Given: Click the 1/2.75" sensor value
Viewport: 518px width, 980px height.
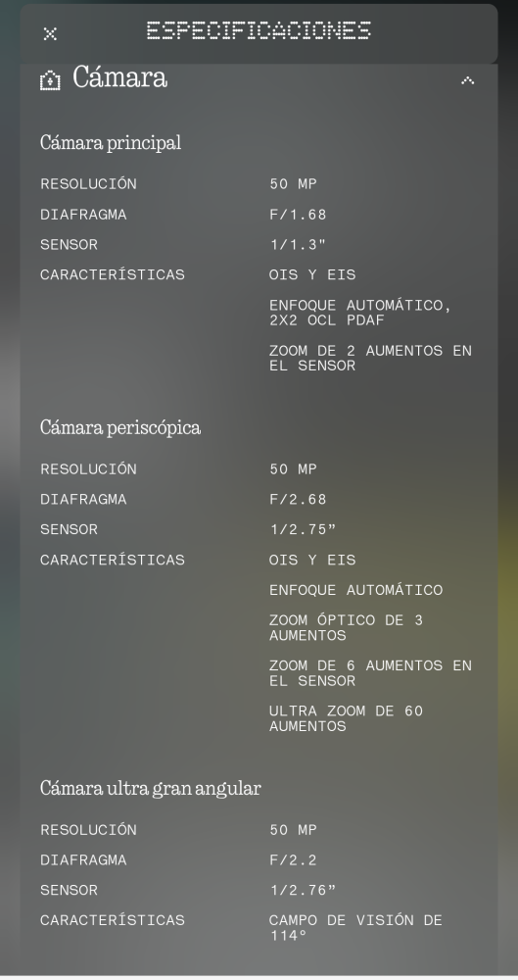Looking at the screenshot, I should (x=303, y=529).
